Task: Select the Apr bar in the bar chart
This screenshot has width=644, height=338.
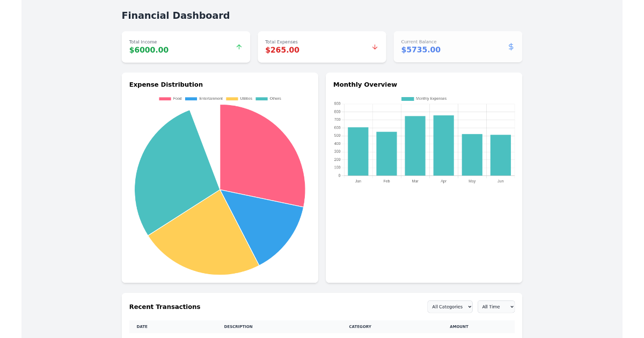Action: click(x=443, y=145)
